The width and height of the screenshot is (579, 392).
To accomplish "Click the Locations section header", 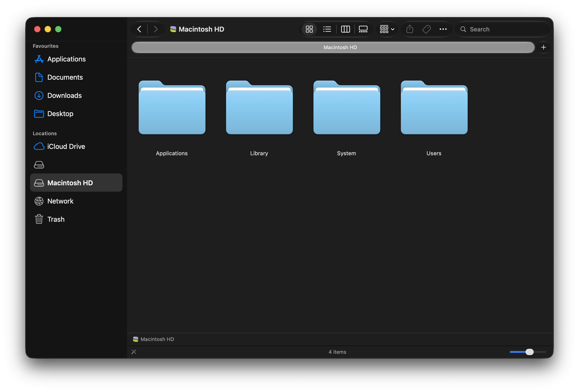I will coord(45,134).
